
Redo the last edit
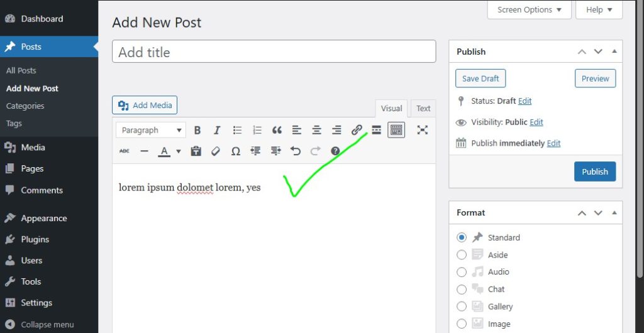click(x=316, y=151)
